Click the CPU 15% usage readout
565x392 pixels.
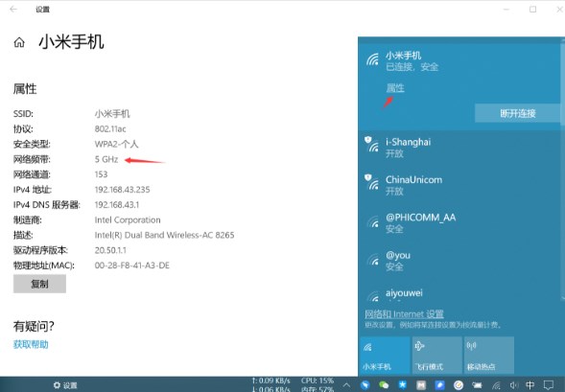[x=318, y=380]
